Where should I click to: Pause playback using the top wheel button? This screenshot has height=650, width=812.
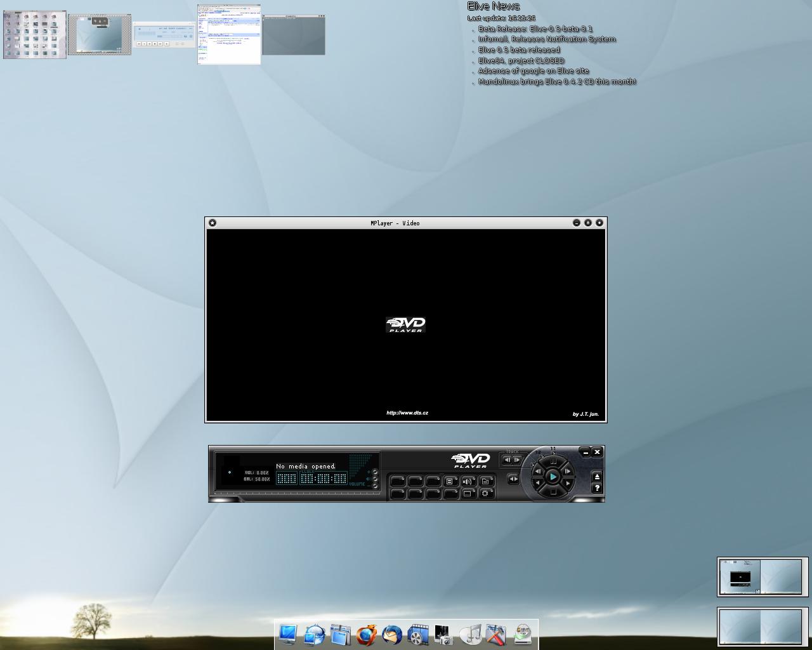[553, 461]
